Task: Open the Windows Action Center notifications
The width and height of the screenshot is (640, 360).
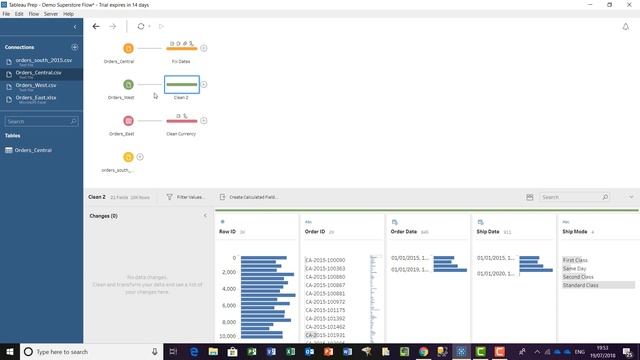Action: click(628, 351)
